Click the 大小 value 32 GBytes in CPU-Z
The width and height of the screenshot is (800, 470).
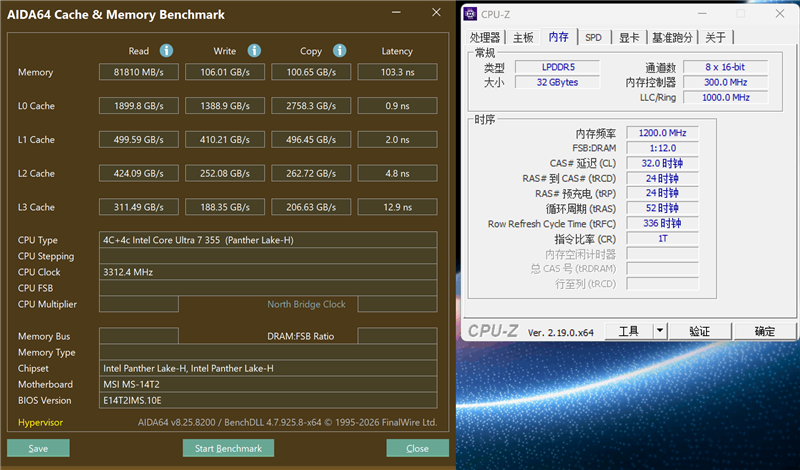coord(558,82)
